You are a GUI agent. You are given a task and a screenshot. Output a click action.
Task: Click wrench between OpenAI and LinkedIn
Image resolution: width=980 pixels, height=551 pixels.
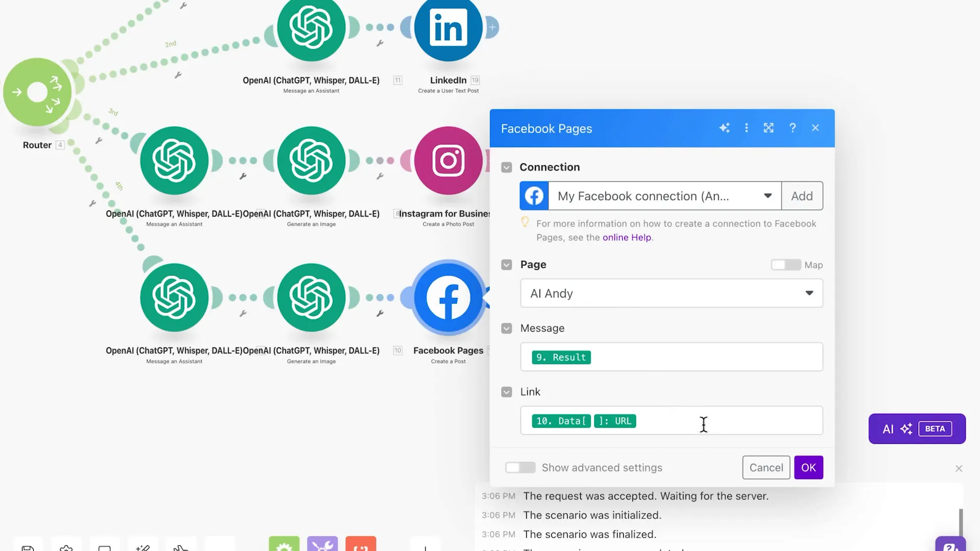pos(380,43)
